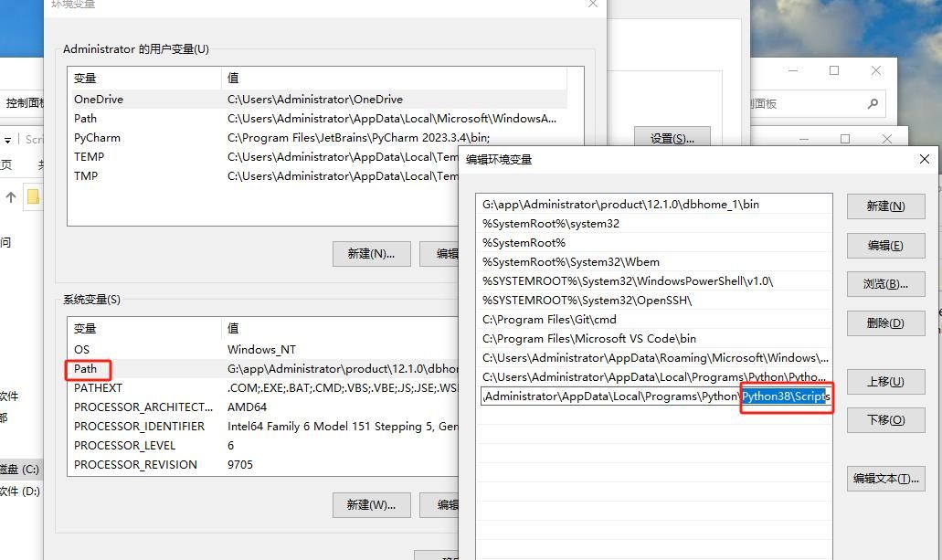Select the C:\Program Files\Git\cmd path entry
Screen dimensions: 942x560
pyautogui.click(x=549, y=320)
